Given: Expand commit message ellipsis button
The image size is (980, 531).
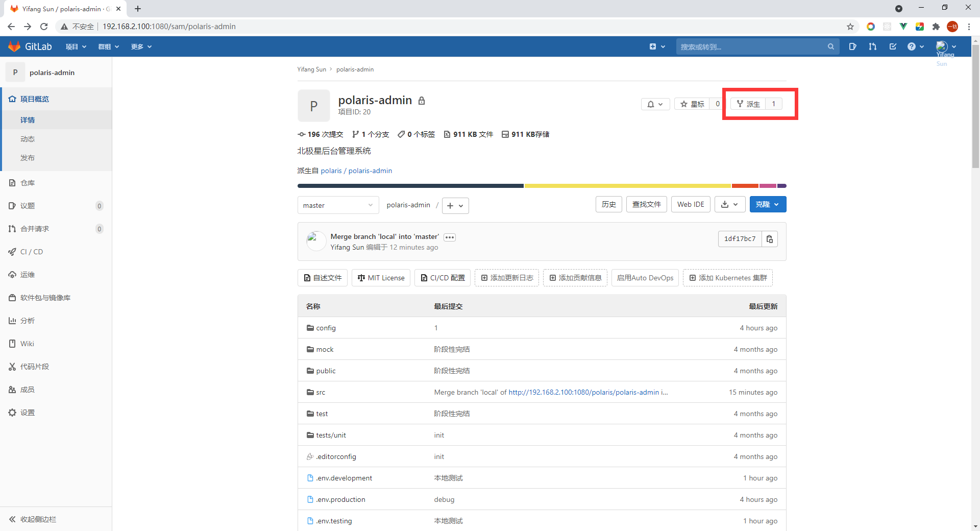Looking at the screenshot, I should (450, 237).
